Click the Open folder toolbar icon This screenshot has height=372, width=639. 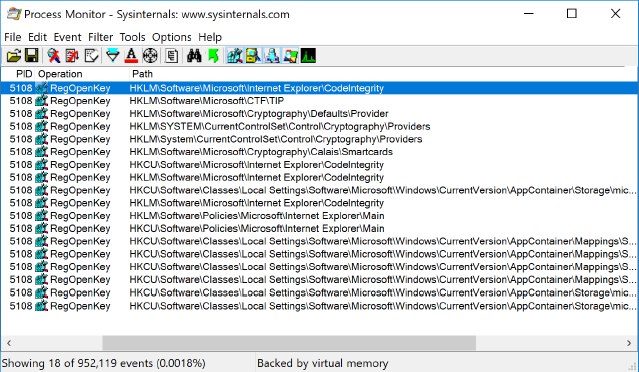coord(13,55)
